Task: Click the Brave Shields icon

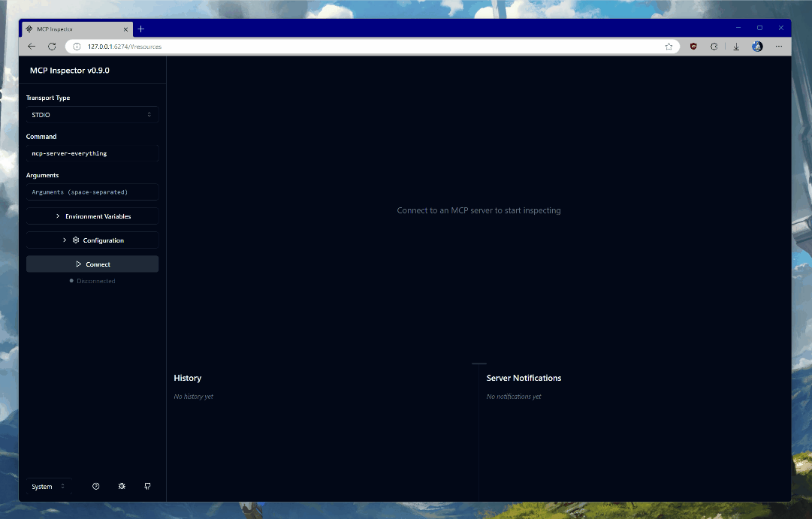Action: click(693, 46)
